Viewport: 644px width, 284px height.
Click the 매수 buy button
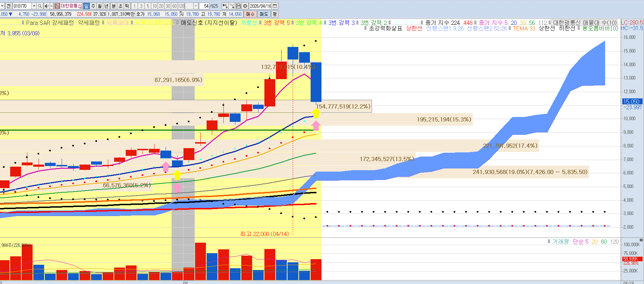(250, 14)
